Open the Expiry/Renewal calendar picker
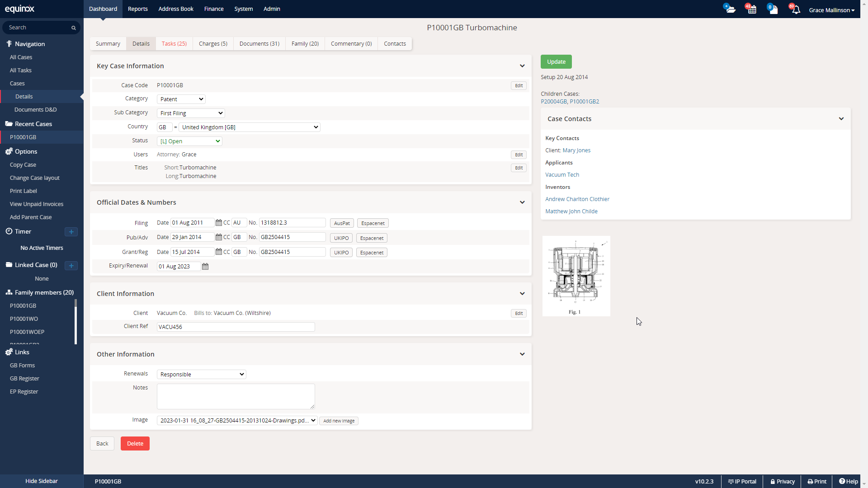Viewport: 868px width, 488px height. (x=205, y=267)
